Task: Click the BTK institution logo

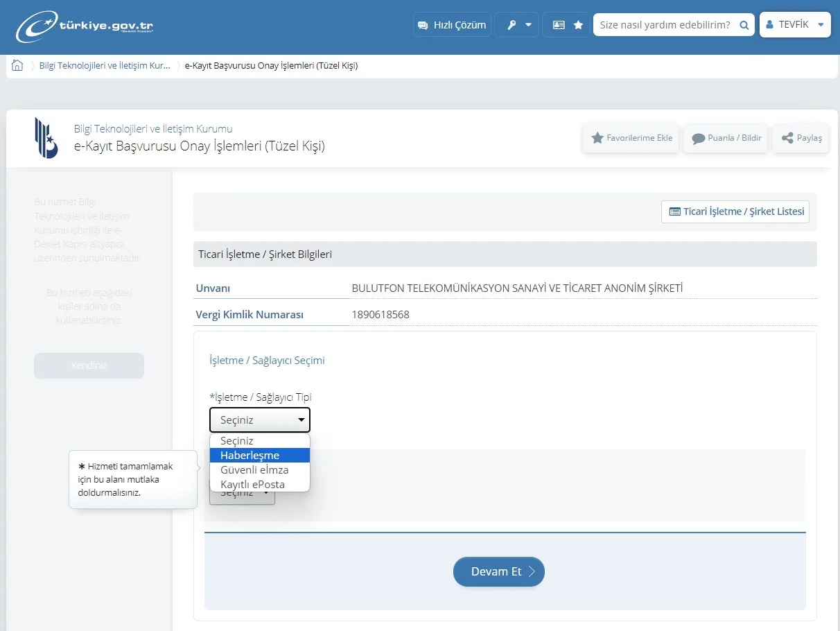Action: (46, 137)
